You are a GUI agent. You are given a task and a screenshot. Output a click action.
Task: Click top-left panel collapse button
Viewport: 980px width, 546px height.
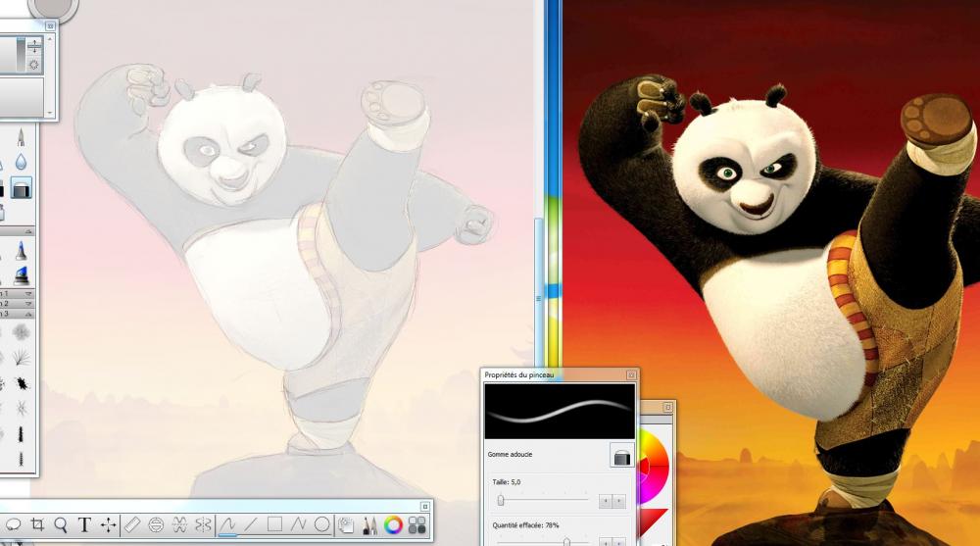click(x=50, y=25)
